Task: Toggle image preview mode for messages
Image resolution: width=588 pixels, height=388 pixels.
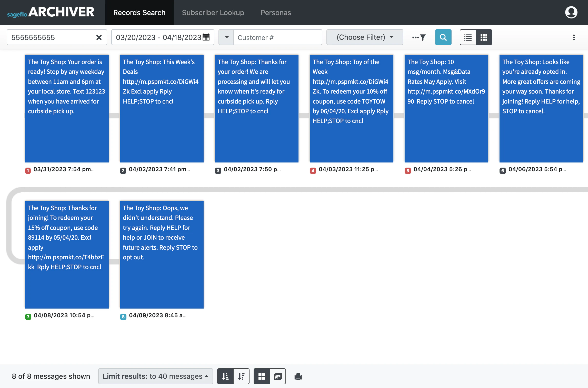Action: pos(278,376)
